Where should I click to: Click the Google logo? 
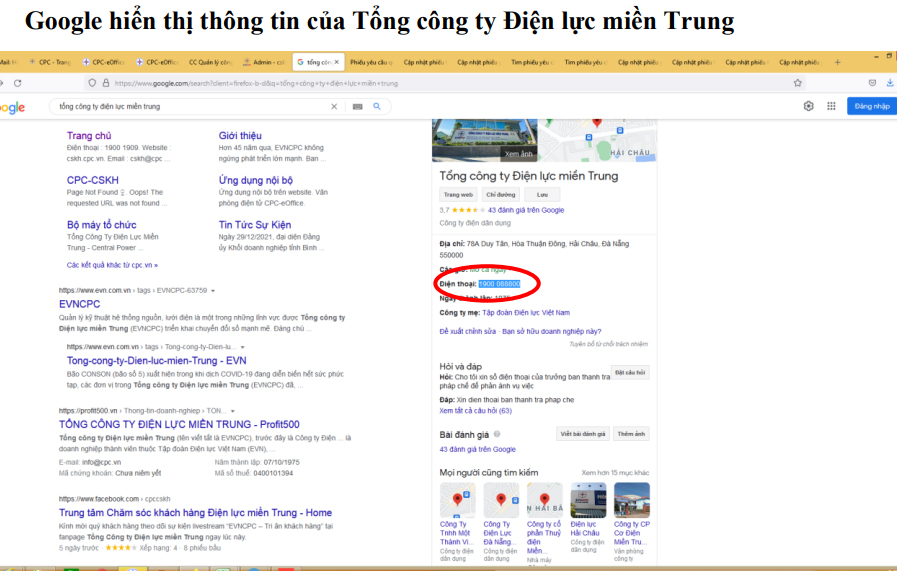[12, 108]
